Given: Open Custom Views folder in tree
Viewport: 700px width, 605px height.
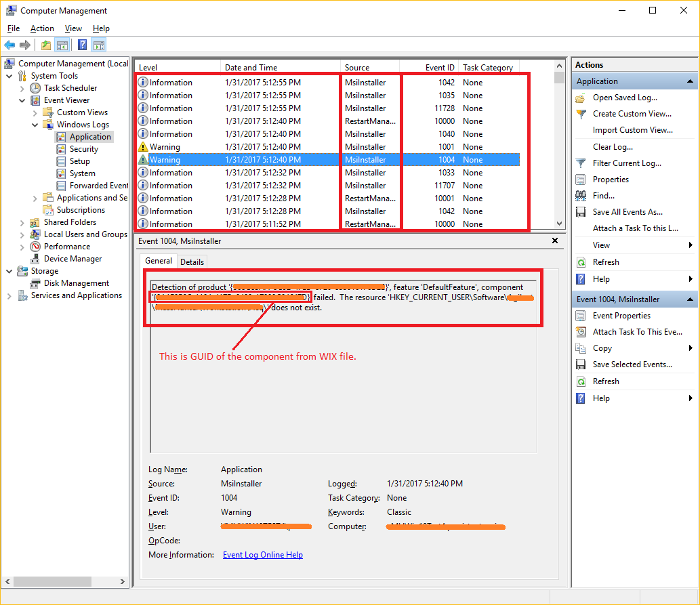Looking at the screenshot, I should coord(82,112).
